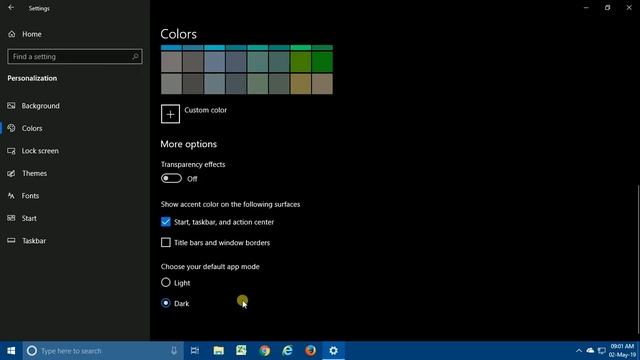Screen dimensions: 640x360
Task: Click the Custom color plus button
Action: (x=170, y=114)
